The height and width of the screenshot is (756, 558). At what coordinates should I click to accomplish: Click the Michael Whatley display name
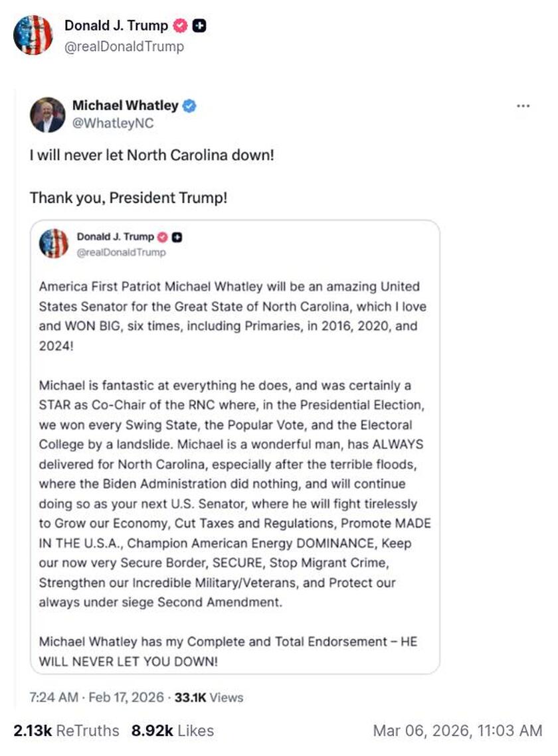point(125,106)
